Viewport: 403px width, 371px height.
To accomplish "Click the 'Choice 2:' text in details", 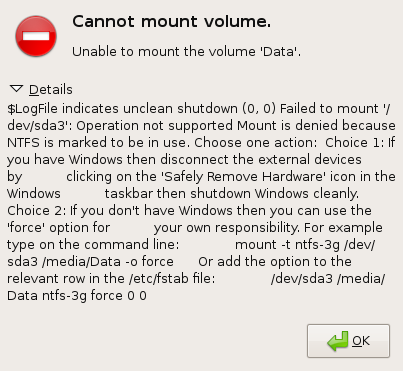I will pyautogui.click(x=37, y=211).
